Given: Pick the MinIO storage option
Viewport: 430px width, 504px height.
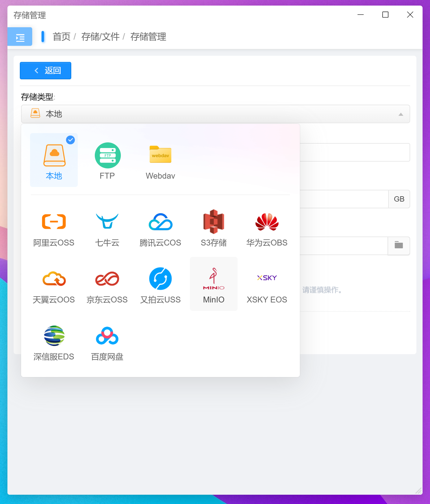Looking at the screenshot, I should (214, 284).
